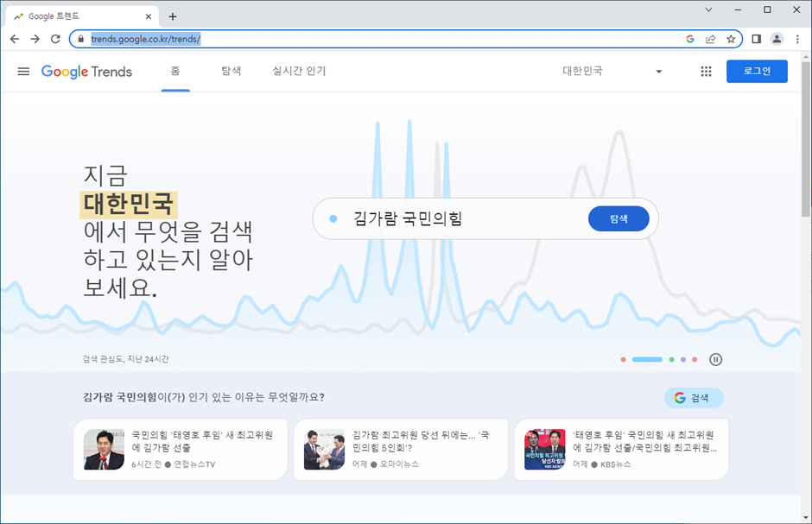Open the Chrome profile avatar

pos(777,39)
